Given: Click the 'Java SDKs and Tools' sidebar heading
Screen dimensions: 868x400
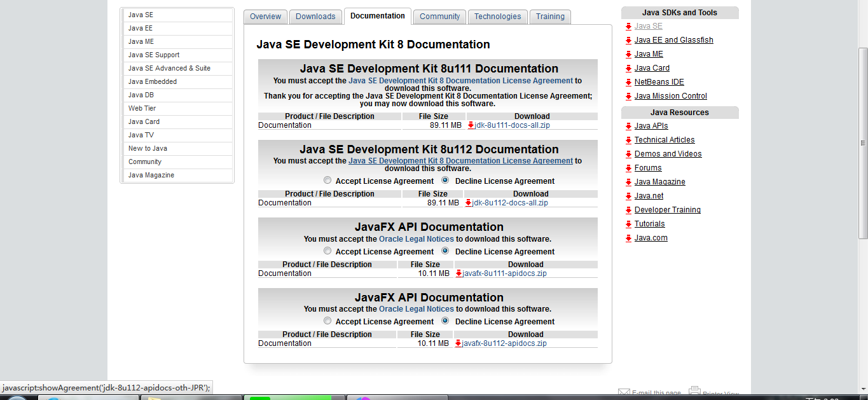Looking at the screenshot, I should pos(680,13).
